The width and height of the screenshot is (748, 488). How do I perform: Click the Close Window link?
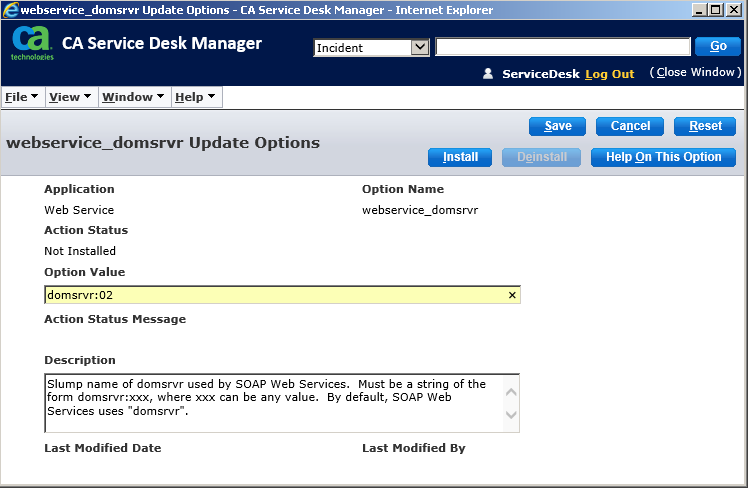click(x=695, y=72)
